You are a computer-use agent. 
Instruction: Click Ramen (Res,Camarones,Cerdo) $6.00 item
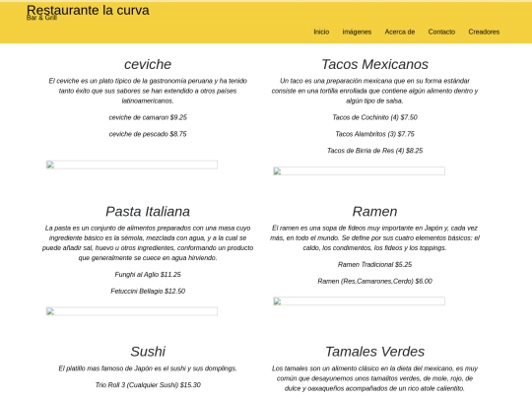click(374, 281)
